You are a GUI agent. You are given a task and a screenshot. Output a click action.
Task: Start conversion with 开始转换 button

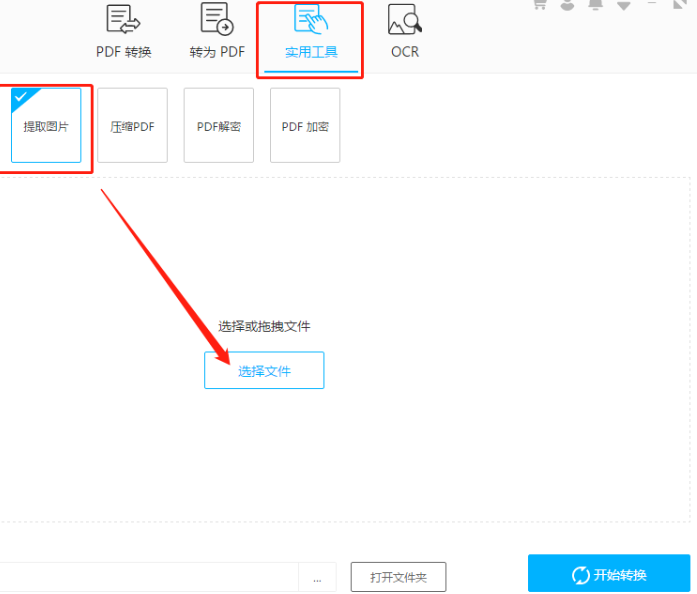[x=609, y=574]
